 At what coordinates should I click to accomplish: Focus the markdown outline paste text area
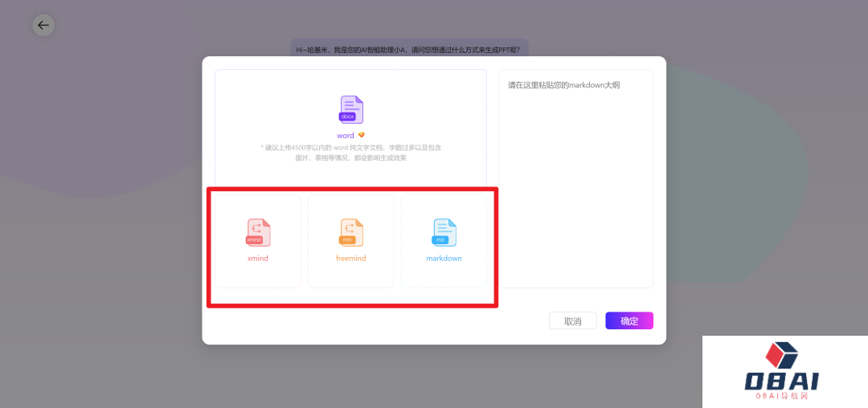576,178
